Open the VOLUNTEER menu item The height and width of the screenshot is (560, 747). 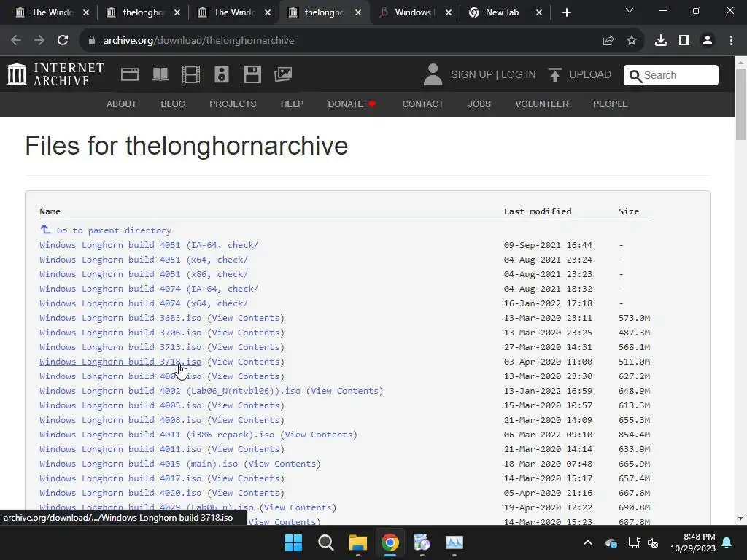coord(542,104)
